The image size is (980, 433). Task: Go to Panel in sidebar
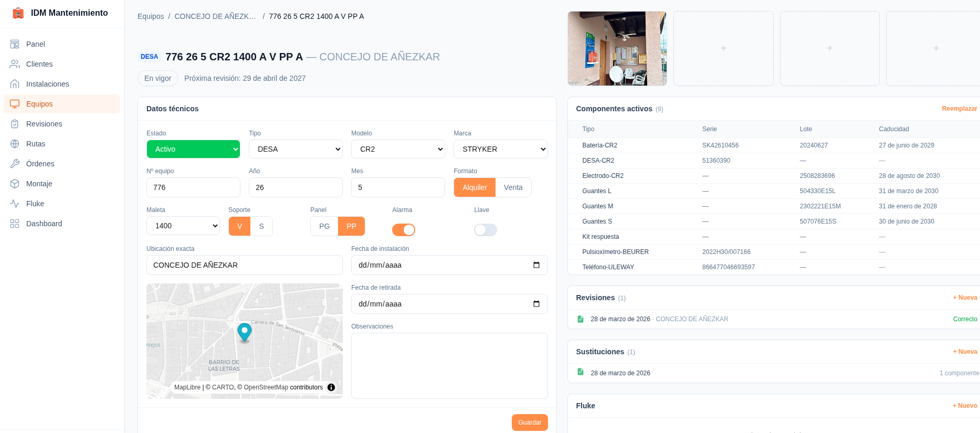(x=62, y=44)
